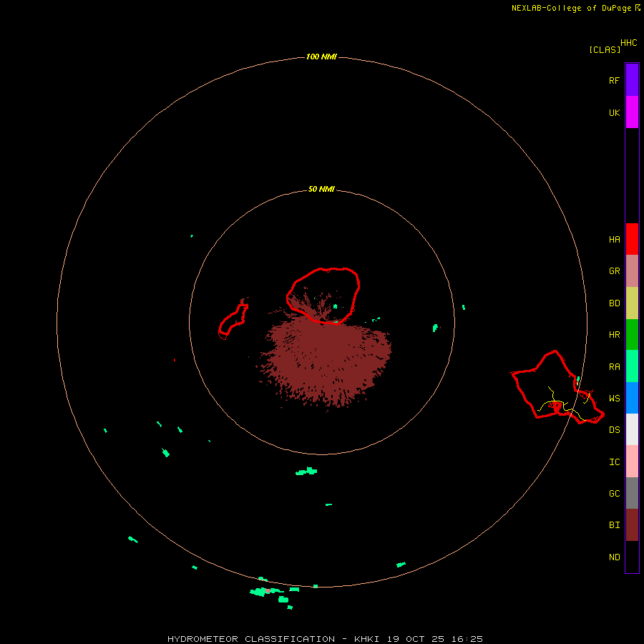Click the HYDROMETEOR CLASSIFICATION title text
Screen dimensions: 644x644
click(x=251, y=639)
